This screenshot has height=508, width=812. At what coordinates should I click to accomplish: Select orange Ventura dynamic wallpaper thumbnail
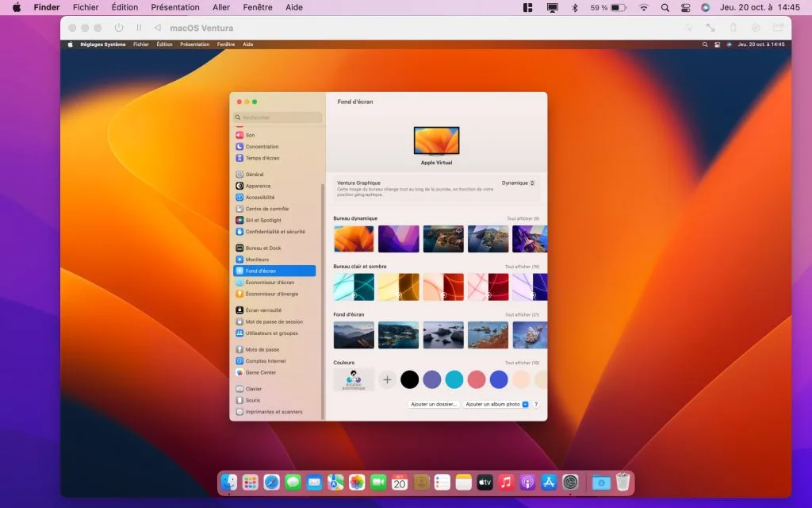354,239
